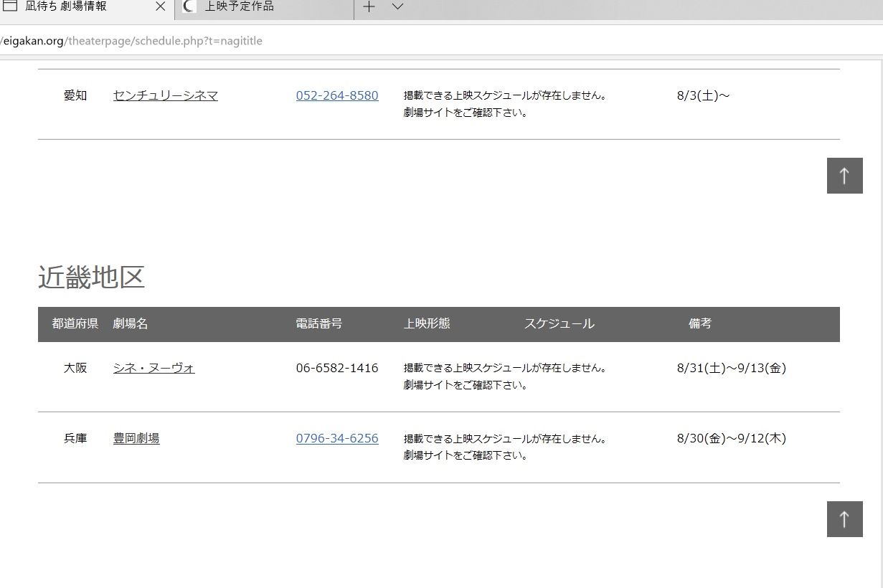This screenshot has width=883, height=588.
Task: Click crescent icon on 上映予定作品 tab
Action: [x=189, y=6]
